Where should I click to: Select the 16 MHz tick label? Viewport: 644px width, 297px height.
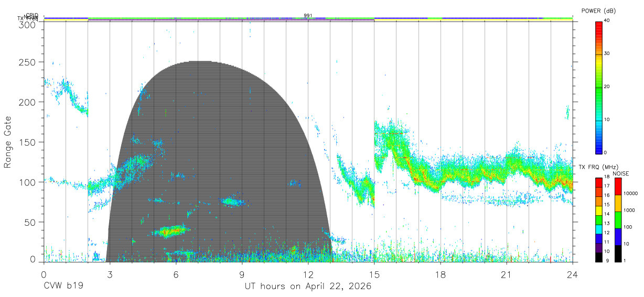coord(606,195)
